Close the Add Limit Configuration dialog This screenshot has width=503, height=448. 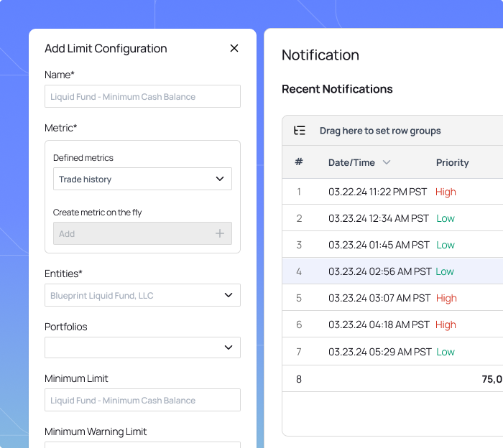tap(234, 48)
